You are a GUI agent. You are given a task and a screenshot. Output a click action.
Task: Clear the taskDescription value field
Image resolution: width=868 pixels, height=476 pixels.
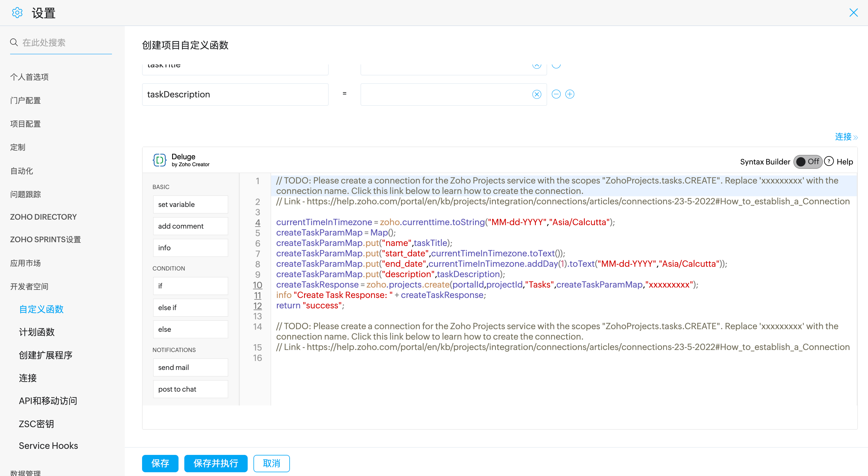pyautogui.click(x=536, y=94)
